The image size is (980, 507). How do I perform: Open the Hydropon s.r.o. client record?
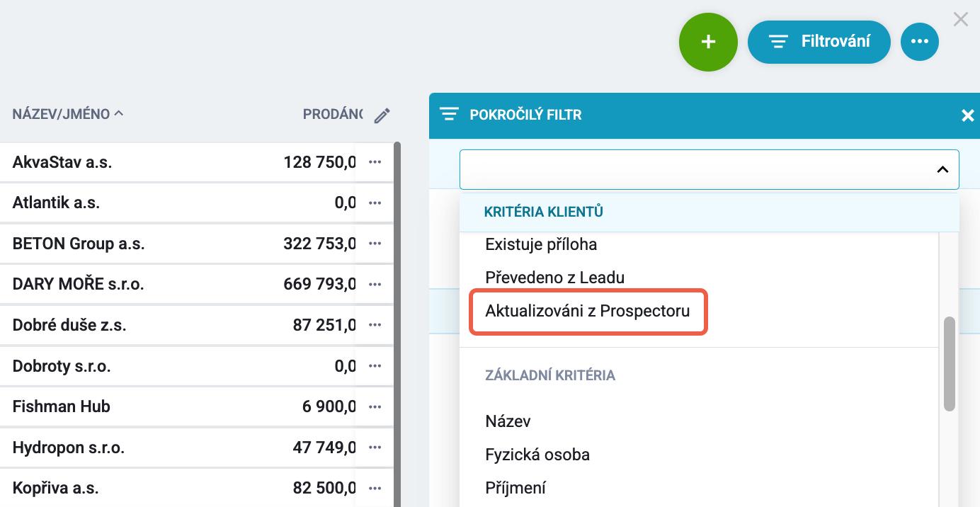pos(69,448)
